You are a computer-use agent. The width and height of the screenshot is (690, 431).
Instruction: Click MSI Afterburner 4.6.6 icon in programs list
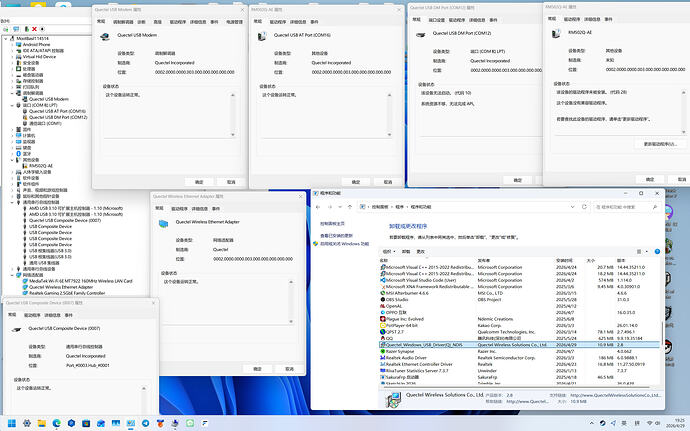383,293
